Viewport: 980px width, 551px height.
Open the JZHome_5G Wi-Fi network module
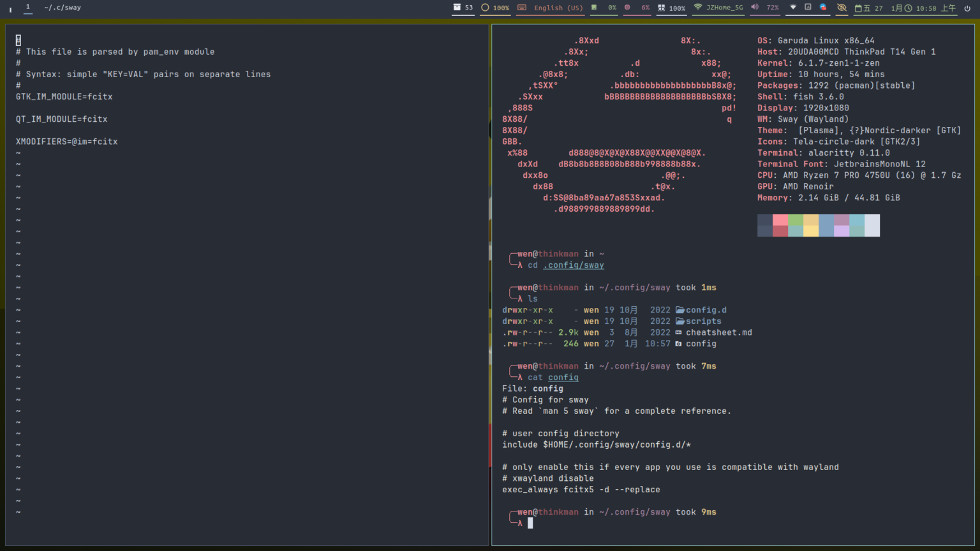coord(718,8)
